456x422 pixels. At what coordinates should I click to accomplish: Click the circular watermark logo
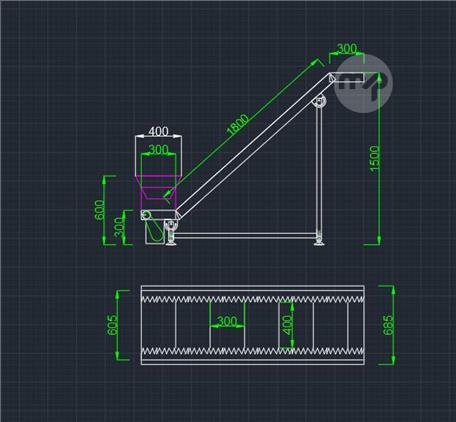[363, 83]
